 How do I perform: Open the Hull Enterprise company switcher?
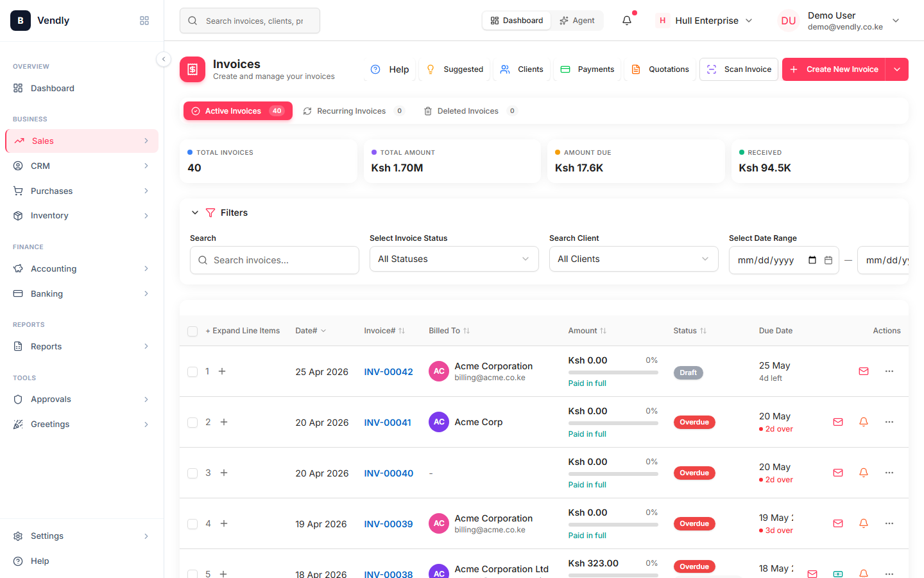tap(704, 21)
